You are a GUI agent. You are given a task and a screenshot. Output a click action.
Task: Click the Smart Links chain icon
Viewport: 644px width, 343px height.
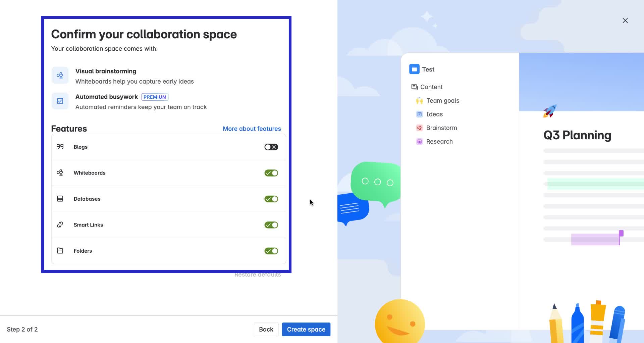tap(60, 225)
